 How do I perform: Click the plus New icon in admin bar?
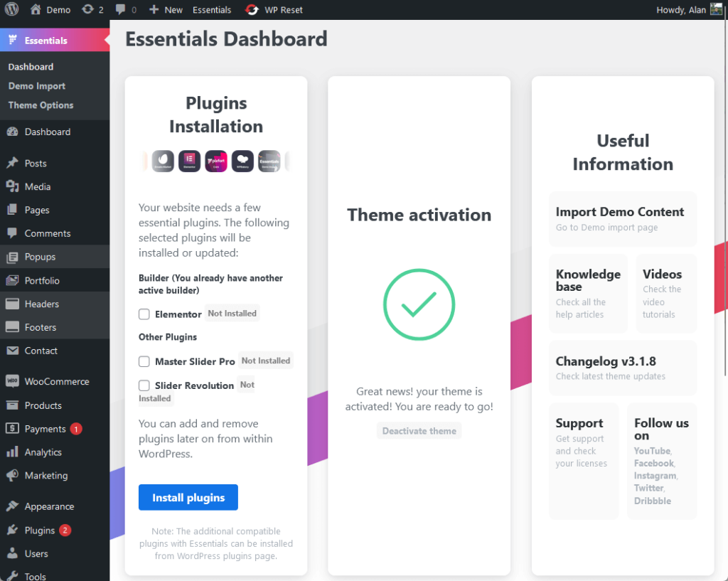click(x=154, y=9)
